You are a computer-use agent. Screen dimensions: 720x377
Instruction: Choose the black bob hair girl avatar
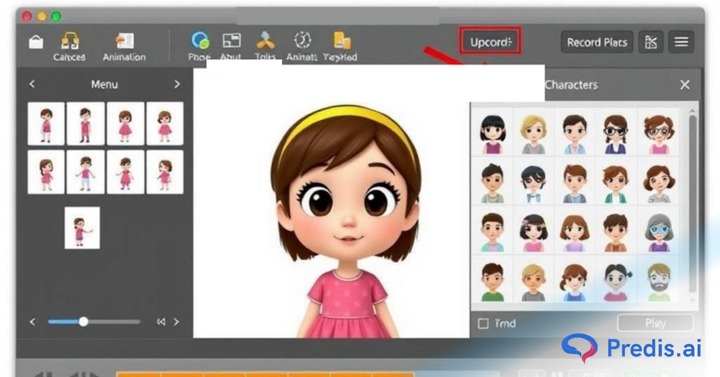492,134
